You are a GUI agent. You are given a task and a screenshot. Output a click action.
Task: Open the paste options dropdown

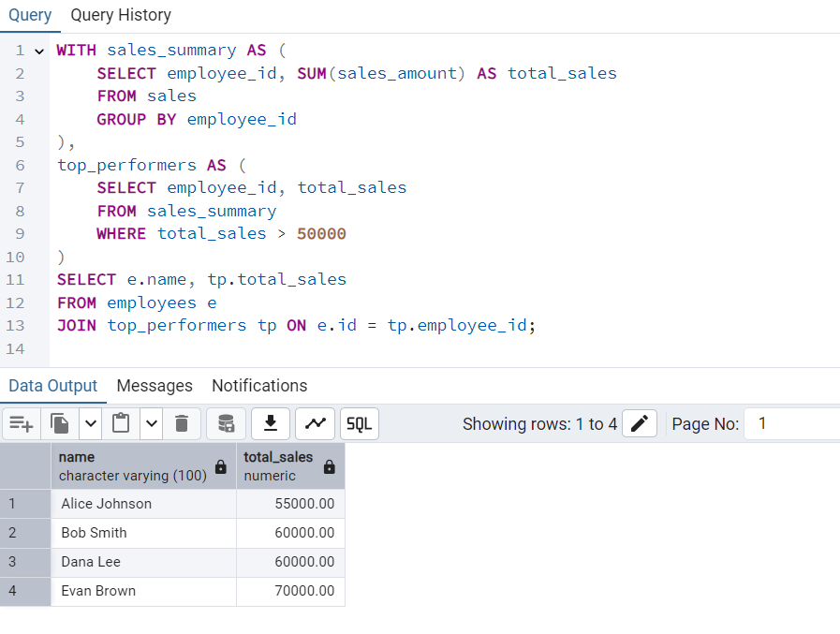[151, 423]
